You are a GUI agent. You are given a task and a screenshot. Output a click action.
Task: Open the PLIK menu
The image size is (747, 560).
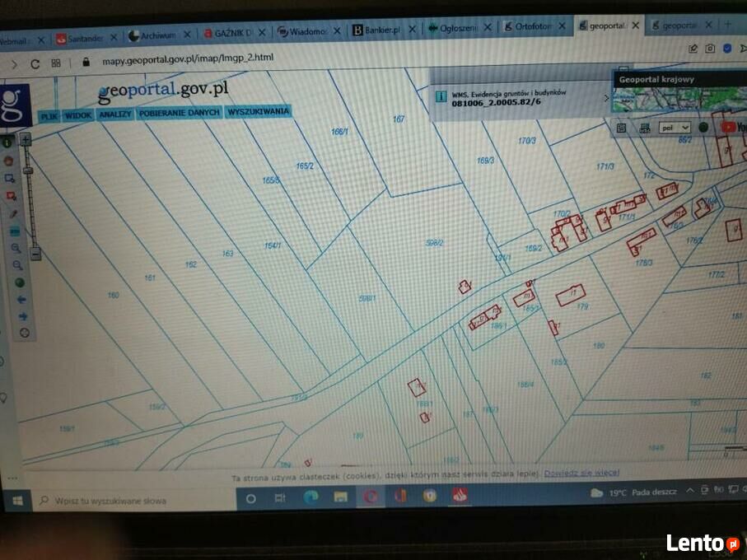[x=49, y=116]
